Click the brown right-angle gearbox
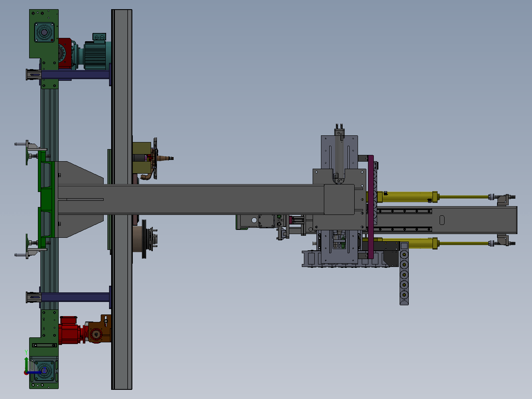The image size is (532, 399). [x=99, y=329]
